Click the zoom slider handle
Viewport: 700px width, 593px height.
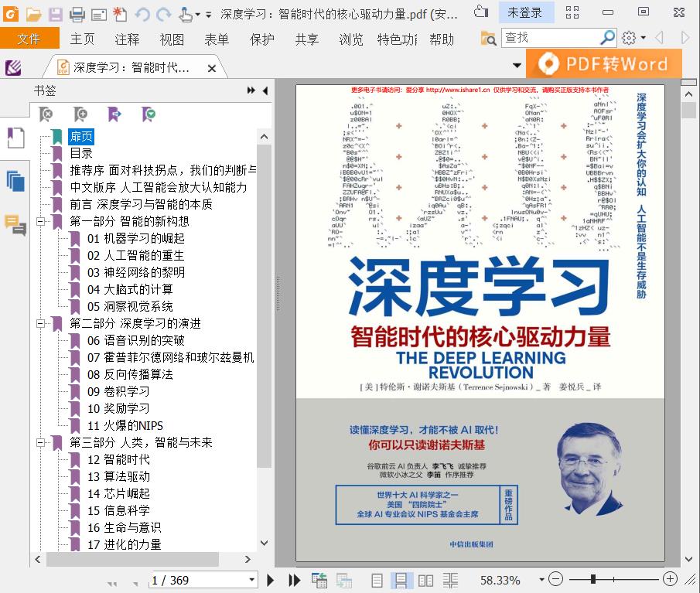(592, 579)
